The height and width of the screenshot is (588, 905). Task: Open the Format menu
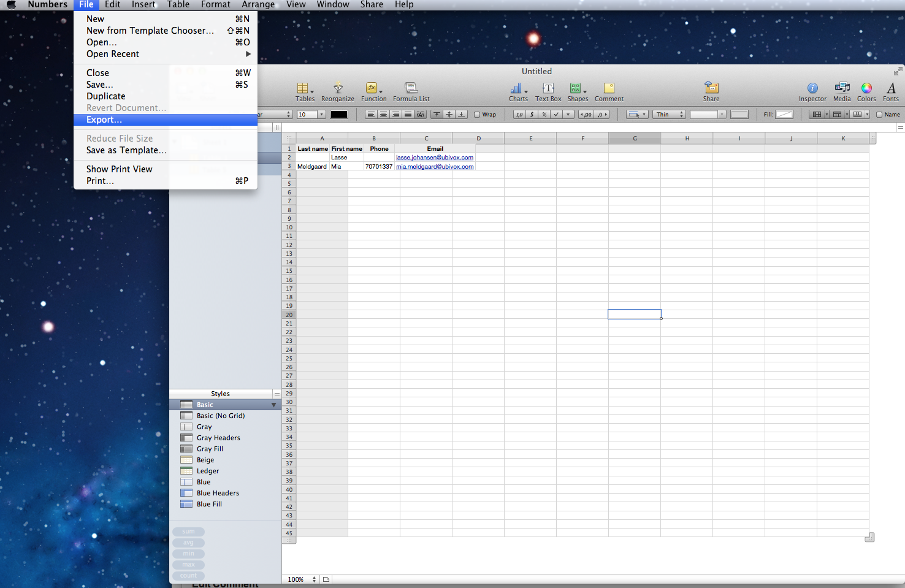[x=215, y=5]
